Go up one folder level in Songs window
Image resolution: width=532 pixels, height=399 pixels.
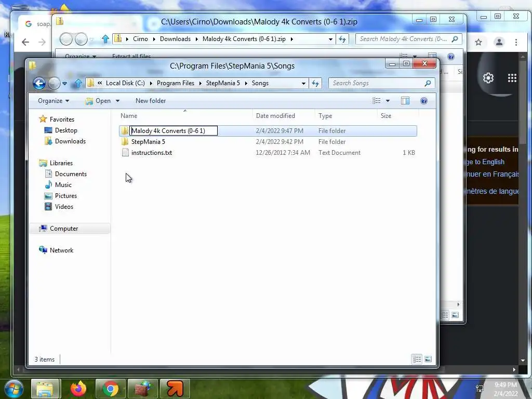coord(78,83)
